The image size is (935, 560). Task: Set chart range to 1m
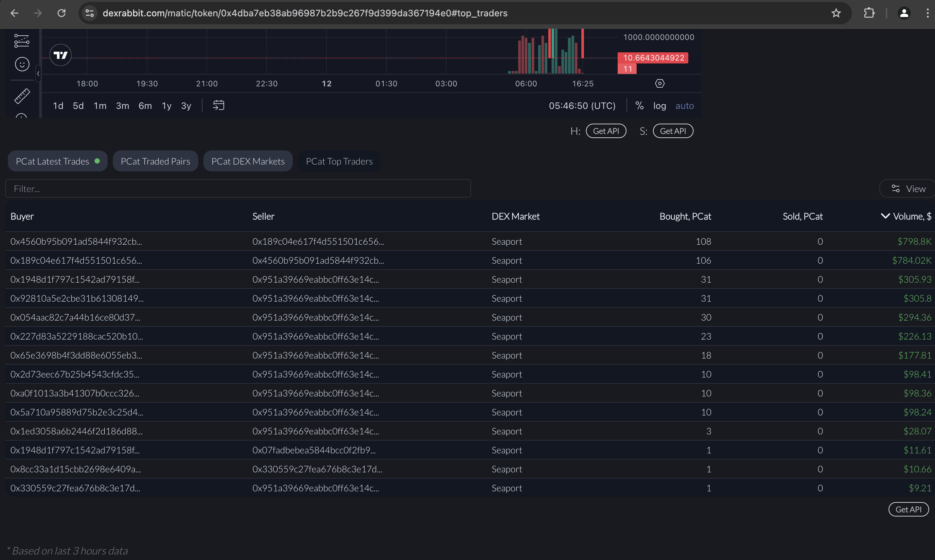pos(100,106)
